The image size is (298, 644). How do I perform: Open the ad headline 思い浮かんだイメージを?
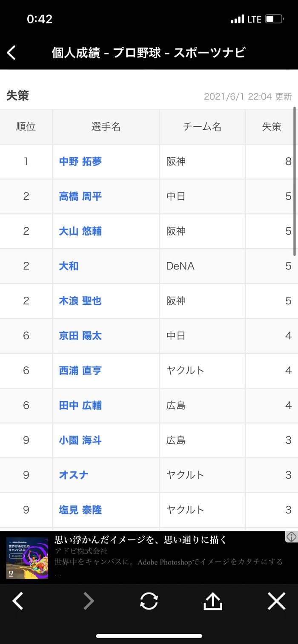click(140, 540)
